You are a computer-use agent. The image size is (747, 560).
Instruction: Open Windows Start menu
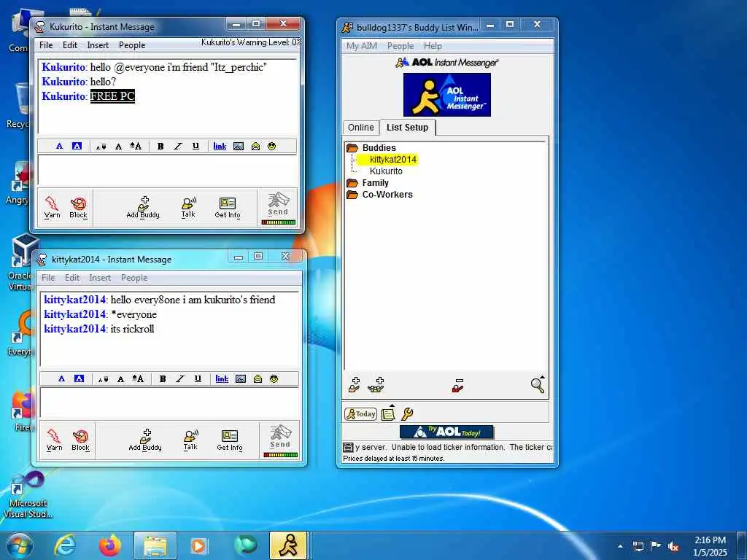point(20,545)
